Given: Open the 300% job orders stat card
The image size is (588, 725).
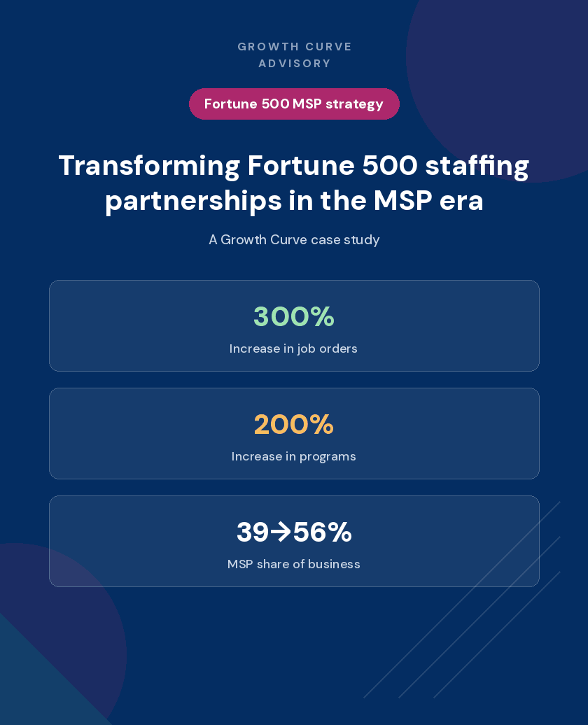Looking at the screenshot, I should coord(294,325).
